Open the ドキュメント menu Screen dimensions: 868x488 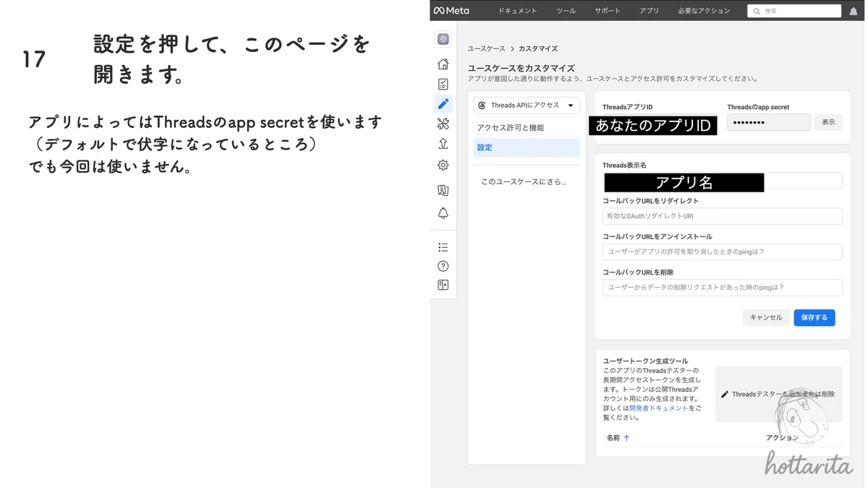(x=518, y=11)
